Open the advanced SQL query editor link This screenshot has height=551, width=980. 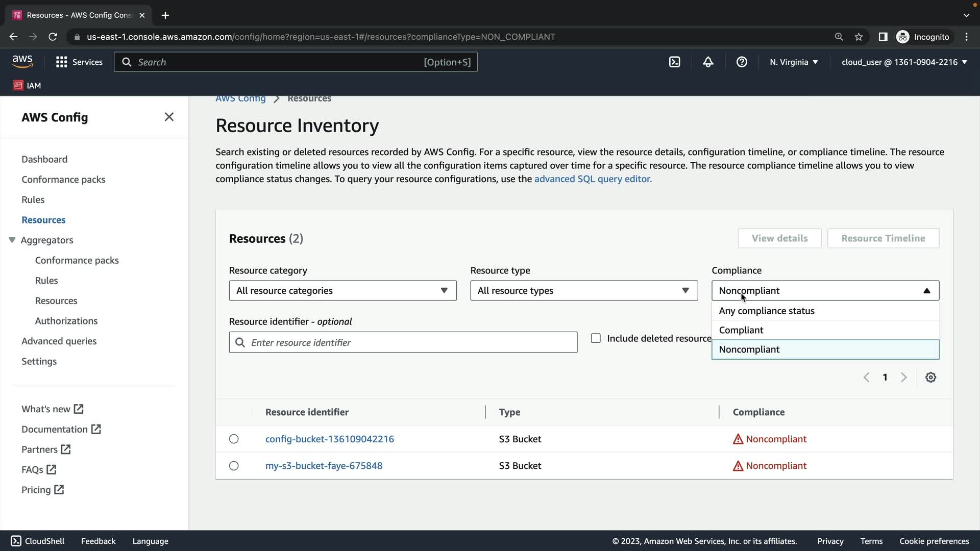pyautogui.click(x=593, y=179)
